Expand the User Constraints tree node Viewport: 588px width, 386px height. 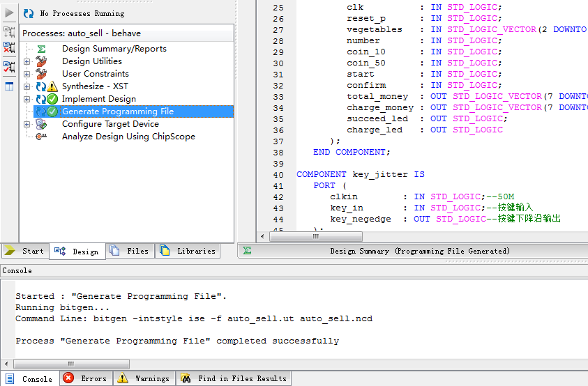pos(27,74)
